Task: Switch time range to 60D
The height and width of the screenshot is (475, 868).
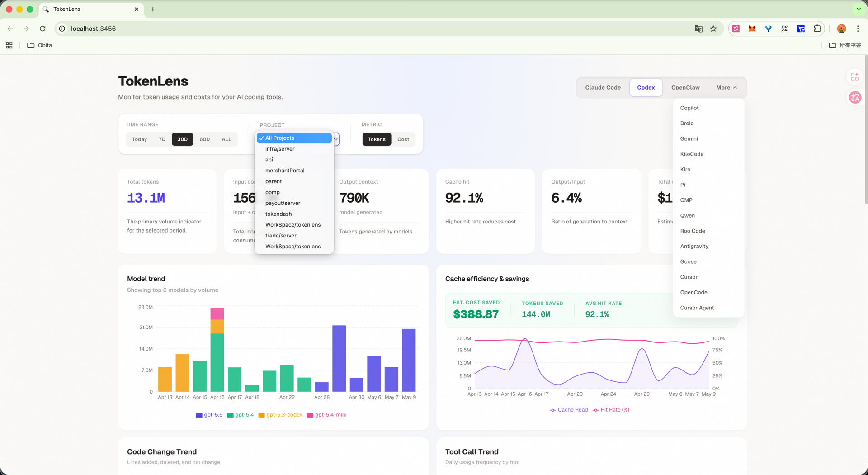Action: coord(204,139)
